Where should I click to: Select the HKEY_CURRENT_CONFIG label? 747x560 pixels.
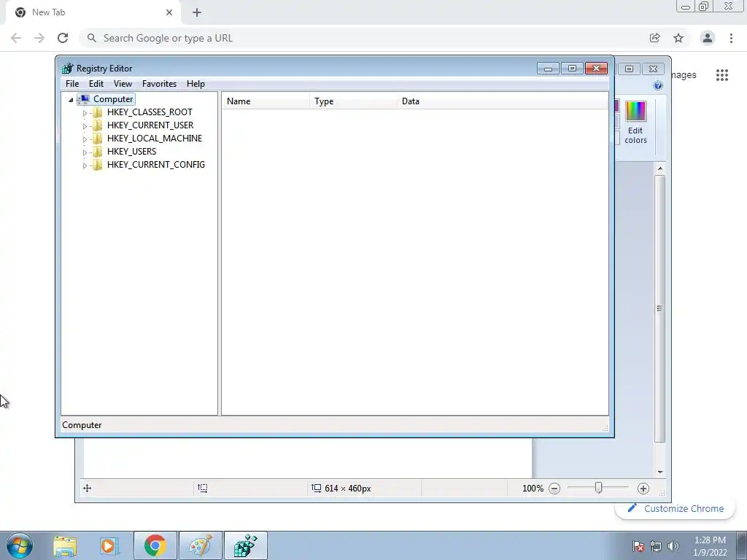[x=156, y=165]
